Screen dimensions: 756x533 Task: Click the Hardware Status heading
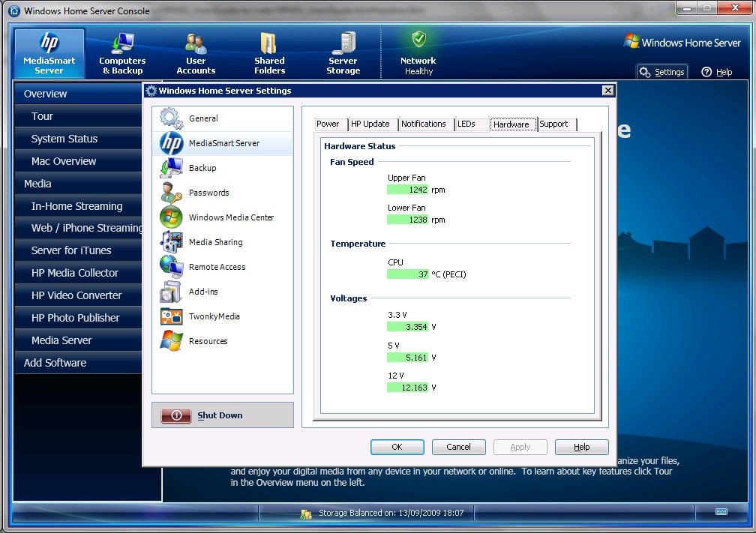coord(360,146)
